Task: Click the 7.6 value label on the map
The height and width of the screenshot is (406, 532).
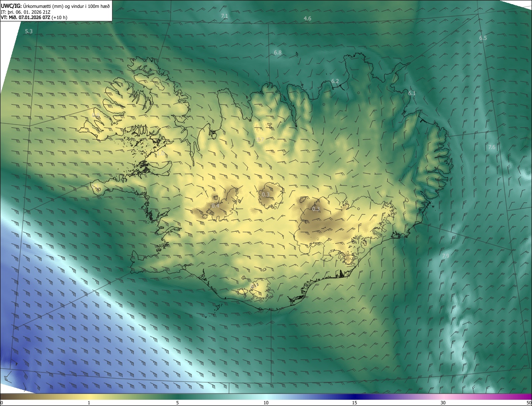Action: tap(492, 147)
